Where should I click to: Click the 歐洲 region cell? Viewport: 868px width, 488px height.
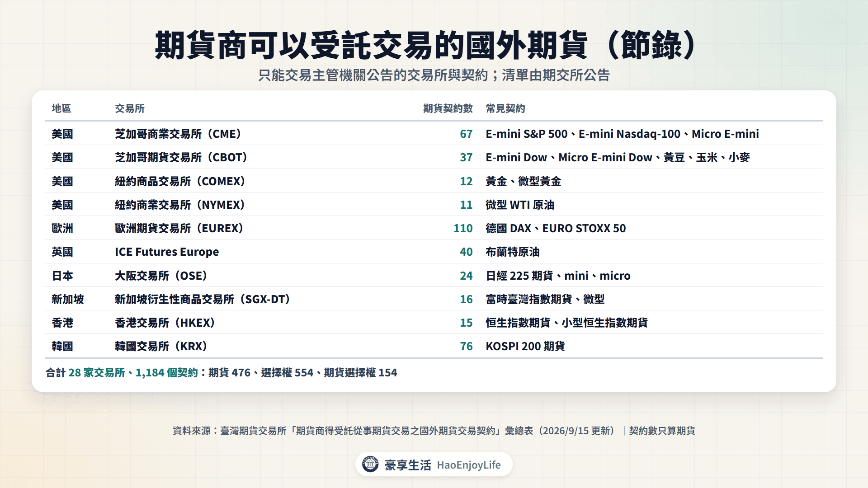click(x=62, y=228)
